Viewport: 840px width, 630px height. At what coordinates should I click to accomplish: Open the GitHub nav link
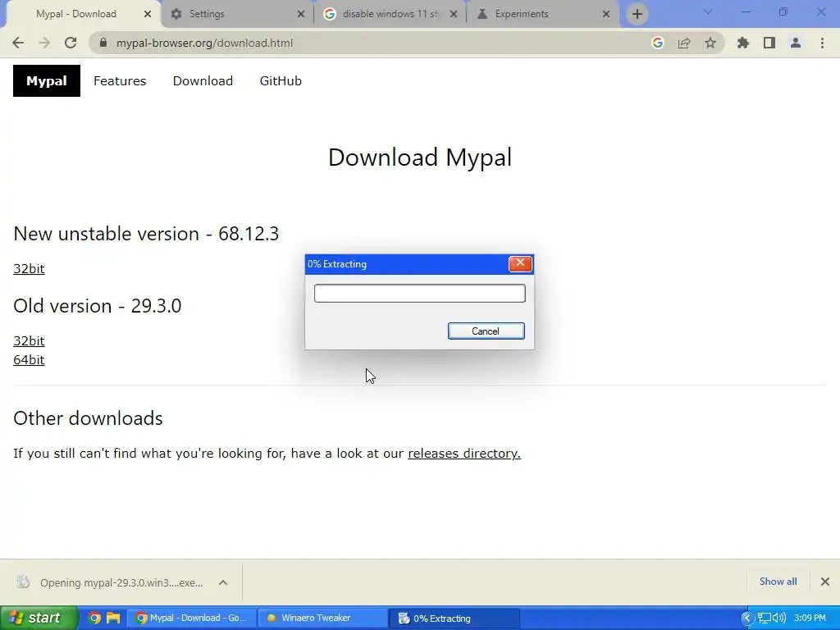click(281, 81)
